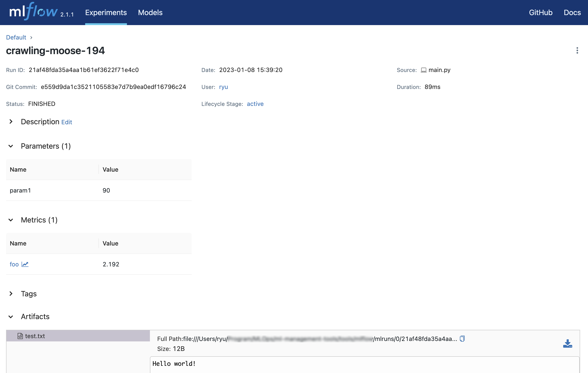This screenshot has height=373, width=588.
Task: Click the Hello world! artifact preview
Action: pos(174,364)
